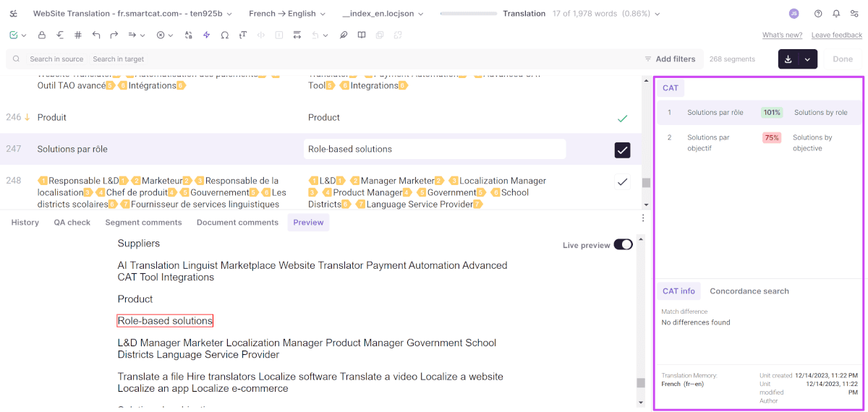
Task: Open the notifications bell
Action: click(x=836, y=14)
